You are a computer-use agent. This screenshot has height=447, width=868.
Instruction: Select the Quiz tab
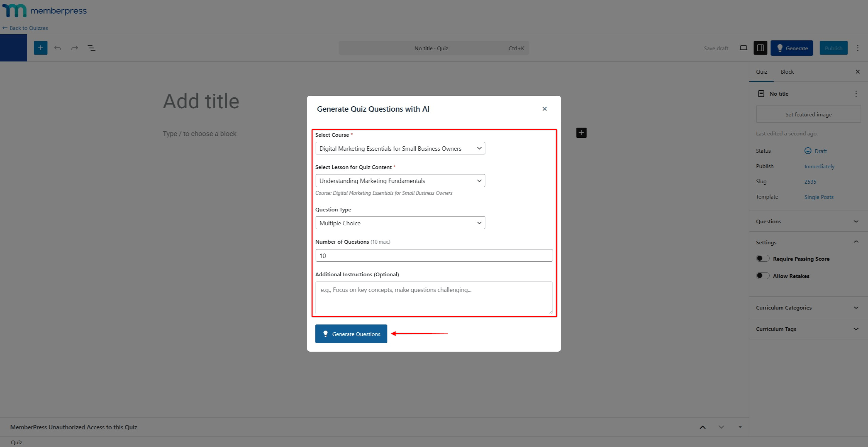(762, 72)
